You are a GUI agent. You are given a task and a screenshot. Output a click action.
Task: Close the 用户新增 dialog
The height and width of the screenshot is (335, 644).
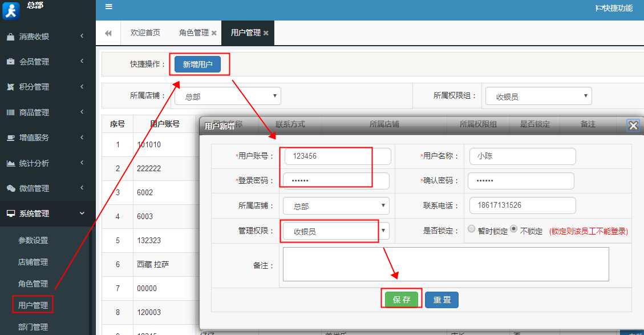click(633, 126)
